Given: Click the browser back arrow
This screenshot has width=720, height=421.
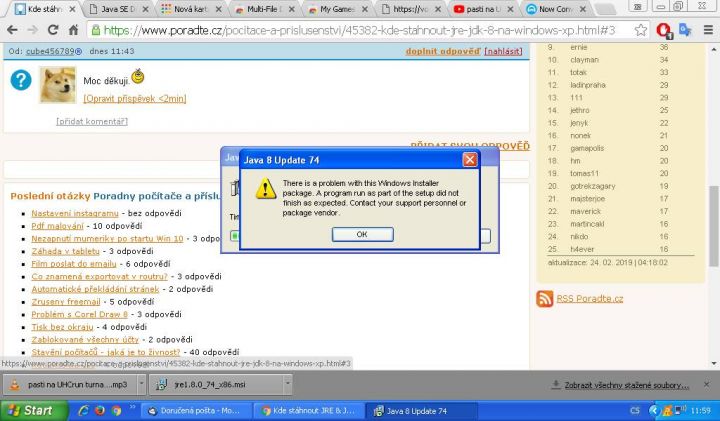Looking at the screenshot, I should [x=12, y=30].
